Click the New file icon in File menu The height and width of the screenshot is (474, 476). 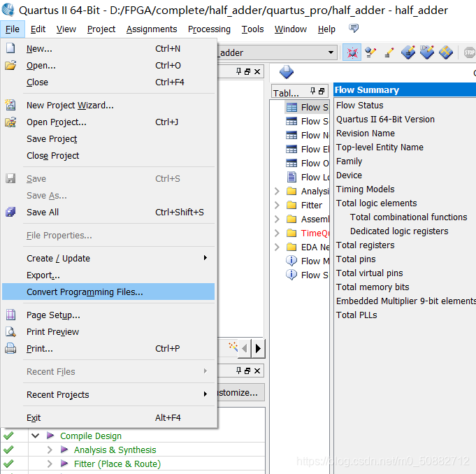coord(10,48)
